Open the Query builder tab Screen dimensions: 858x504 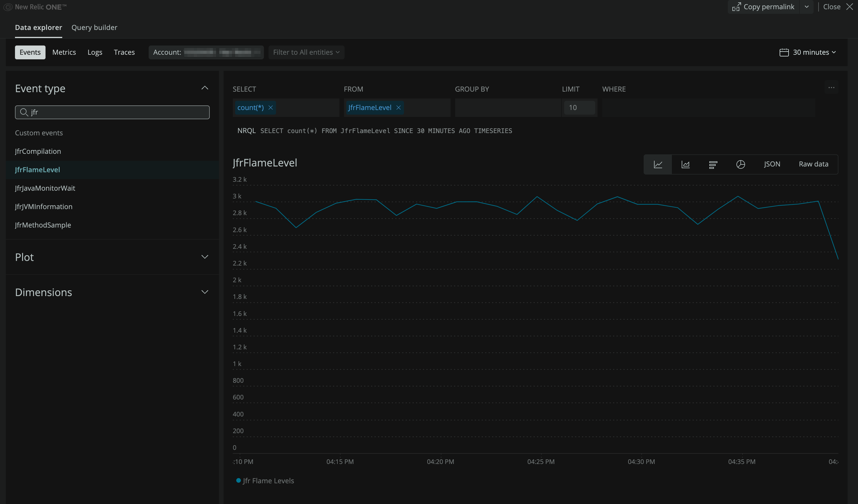[x=94, y=28]
